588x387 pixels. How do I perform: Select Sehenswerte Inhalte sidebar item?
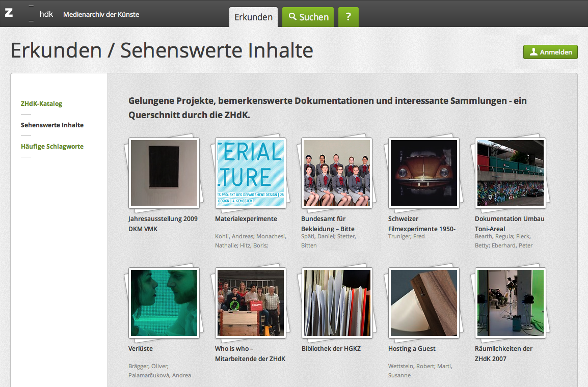pos(52,125)
